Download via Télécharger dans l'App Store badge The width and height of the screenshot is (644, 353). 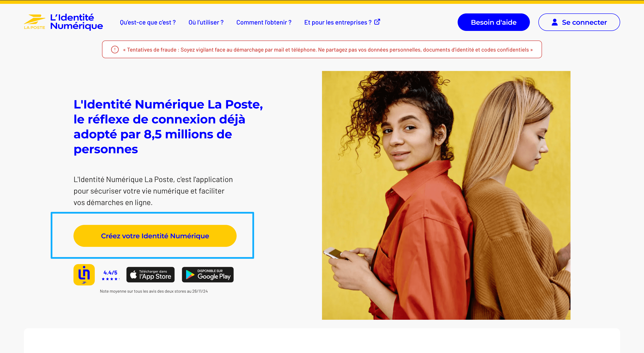[151, 275]
